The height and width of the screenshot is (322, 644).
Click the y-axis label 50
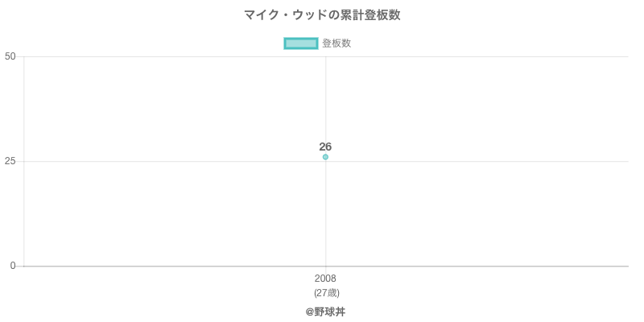click(x=10, y=56)
